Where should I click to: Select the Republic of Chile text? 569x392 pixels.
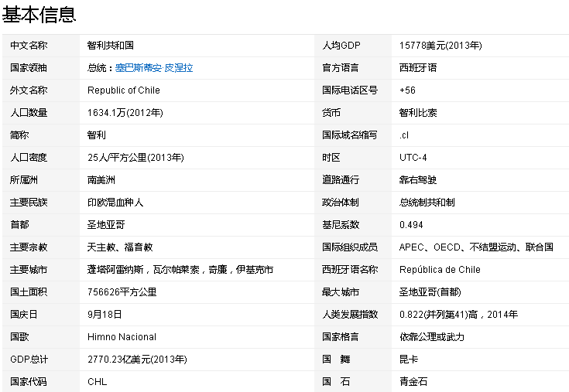(x=124, y=90)
